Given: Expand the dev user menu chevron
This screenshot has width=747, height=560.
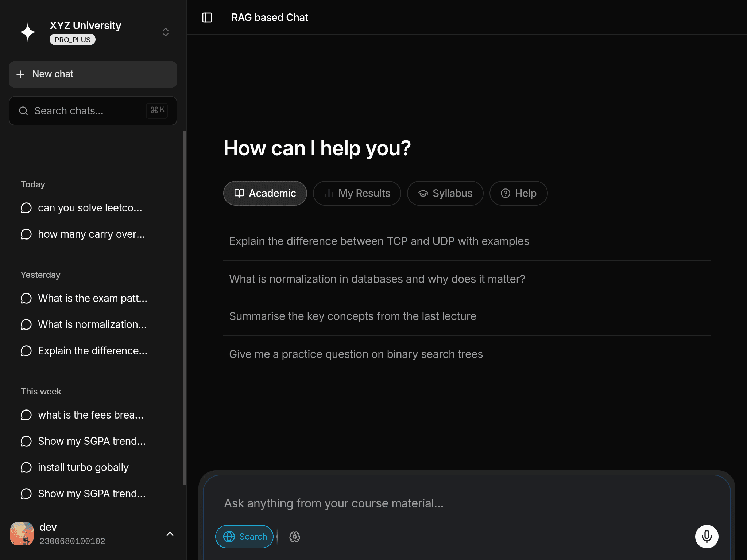Looking at the screenshot, I should click(x=170, y=534).
